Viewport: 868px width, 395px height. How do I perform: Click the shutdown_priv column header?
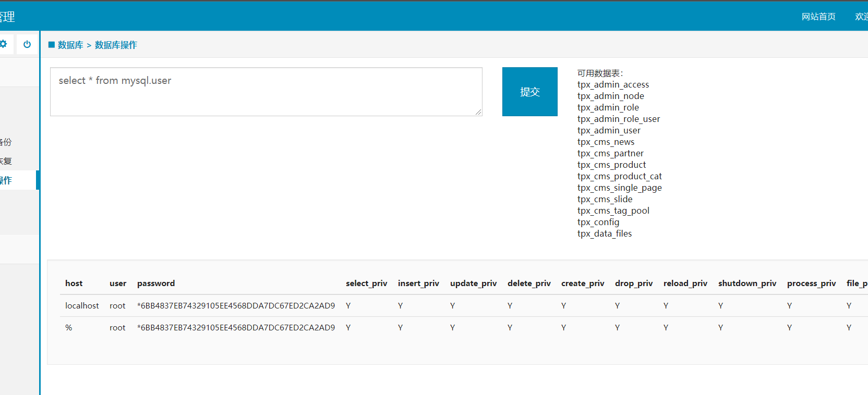pos(747,283)
